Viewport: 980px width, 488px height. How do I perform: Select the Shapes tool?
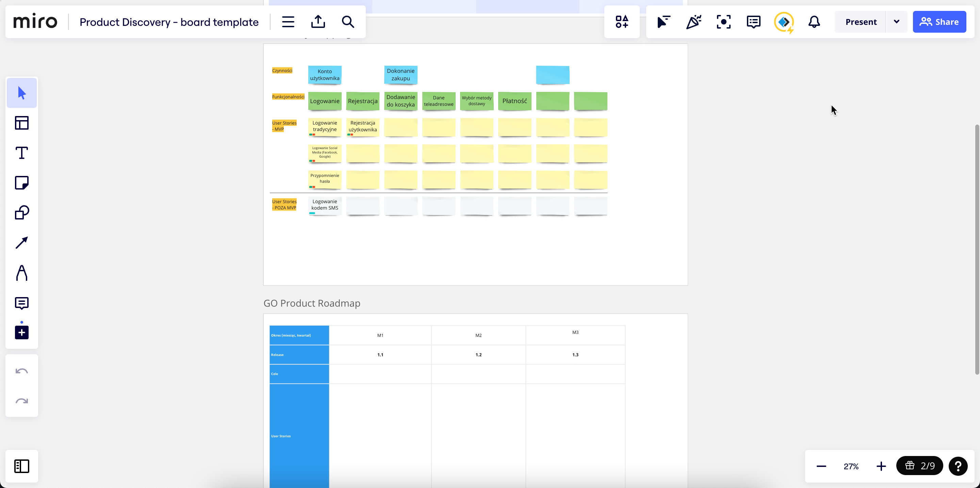pyautogui.click(x=22, y=213)
